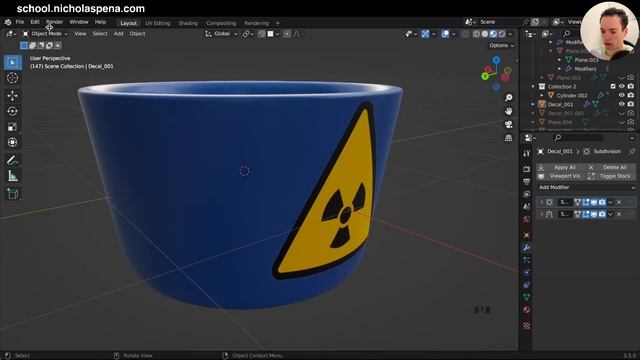Expand the second modifier panel arrow

tap(542, 214)
